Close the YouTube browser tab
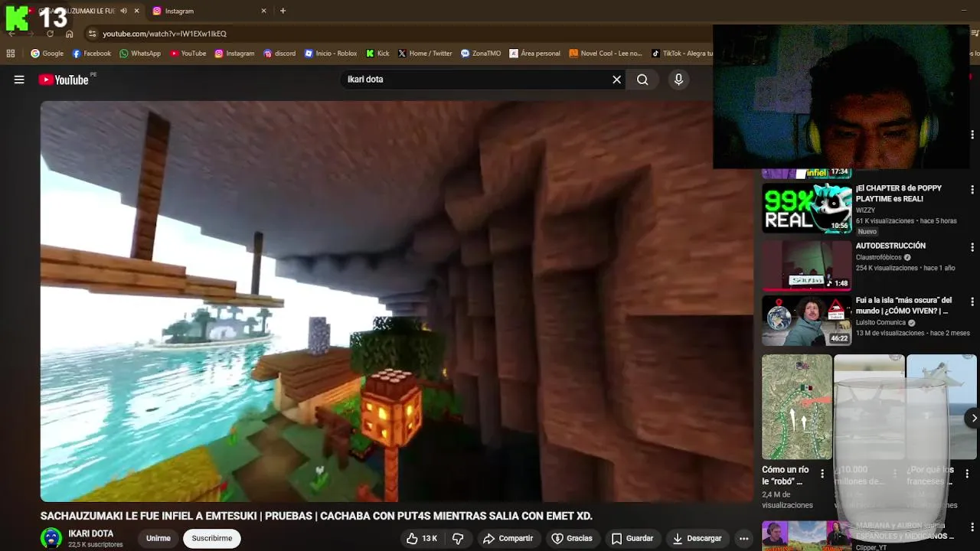This screenshot has height=551, width=980. click(136, 11)
